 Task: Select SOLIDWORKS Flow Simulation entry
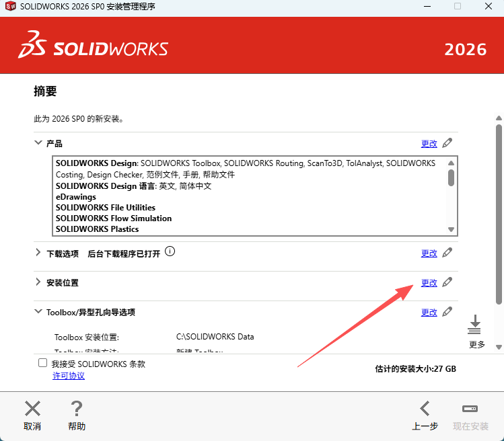click(114, 218)
